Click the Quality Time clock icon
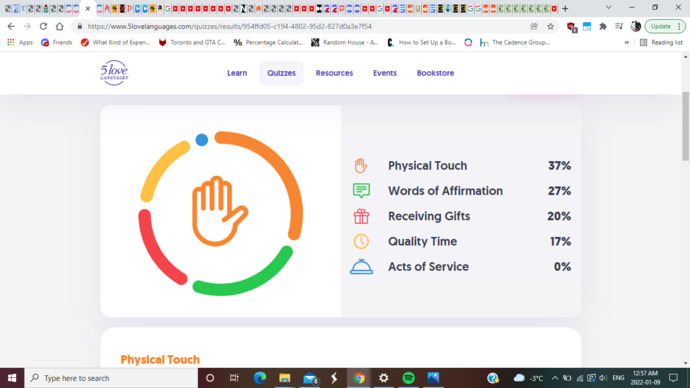The width and height of the screenshot is (690, 388). point(361,241)
